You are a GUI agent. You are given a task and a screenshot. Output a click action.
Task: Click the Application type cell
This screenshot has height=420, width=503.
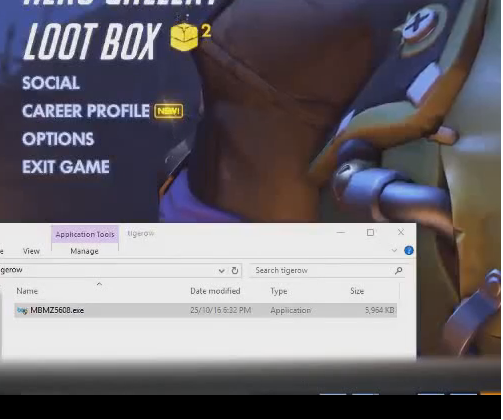tap(290, 310)
